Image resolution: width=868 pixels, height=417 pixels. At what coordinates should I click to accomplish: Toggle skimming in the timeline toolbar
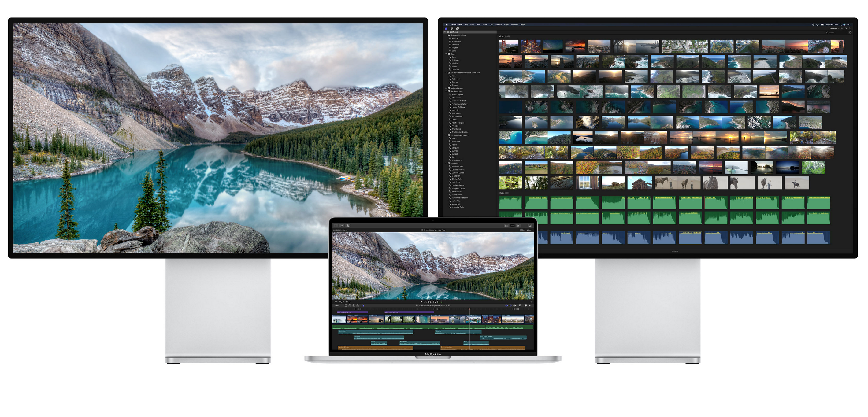[507, 305]
